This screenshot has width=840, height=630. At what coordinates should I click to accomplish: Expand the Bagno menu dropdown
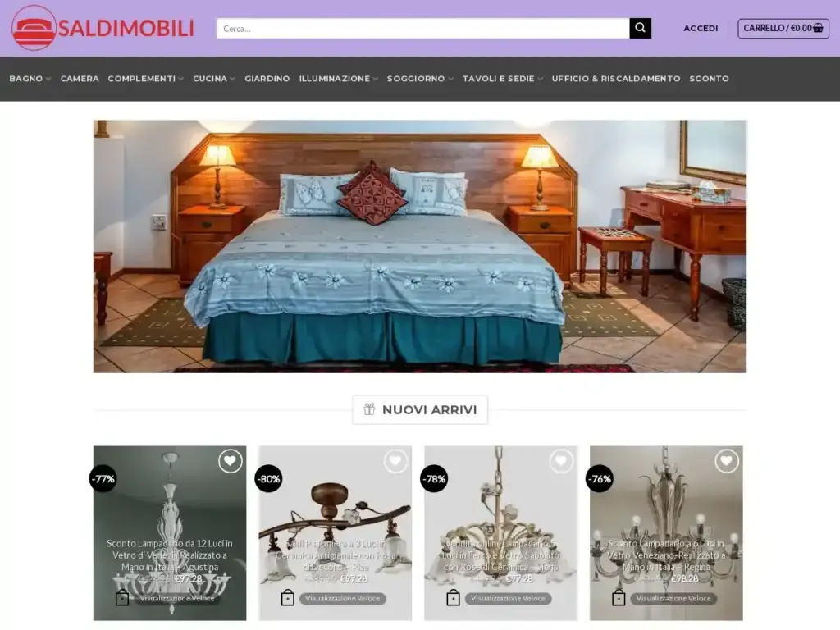pyautogui.click(x=30, y=79)
